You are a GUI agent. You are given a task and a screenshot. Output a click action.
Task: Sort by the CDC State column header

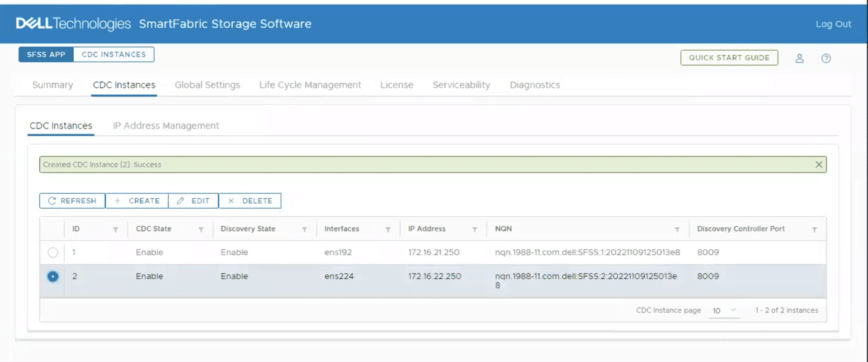coord(154,229)
